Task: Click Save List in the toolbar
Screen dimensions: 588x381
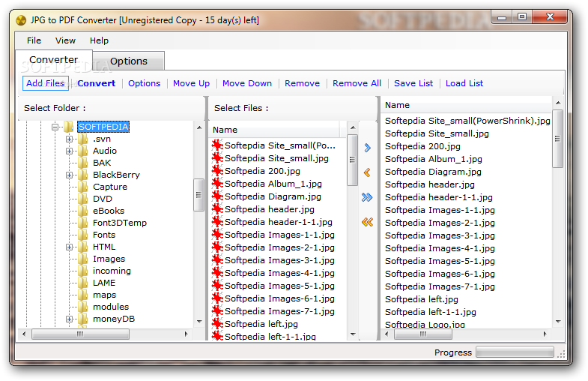Action: pyautogui.click(x=413, y=83)
